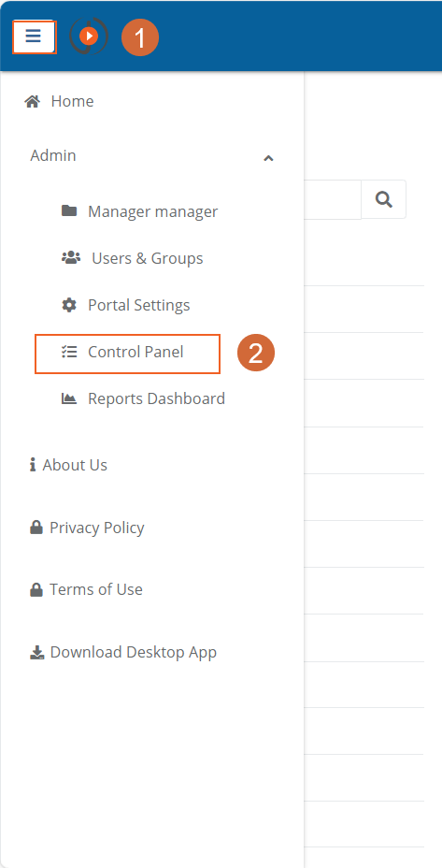Select the Manager manager menu entry
This screenshot has height=868, width=442.
point(152,211)
